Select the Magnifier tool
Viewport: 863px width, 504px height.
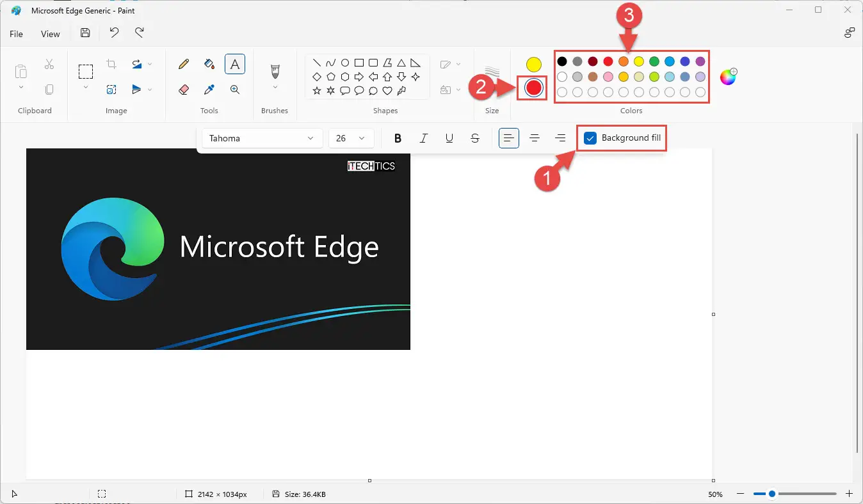235,90
